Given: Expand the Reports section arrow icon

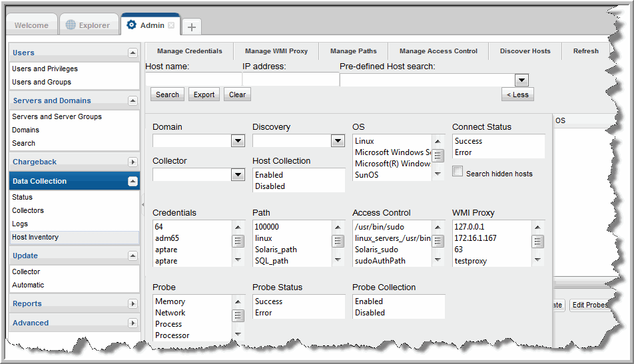Looking at the screenshot, I should (133, 303).
